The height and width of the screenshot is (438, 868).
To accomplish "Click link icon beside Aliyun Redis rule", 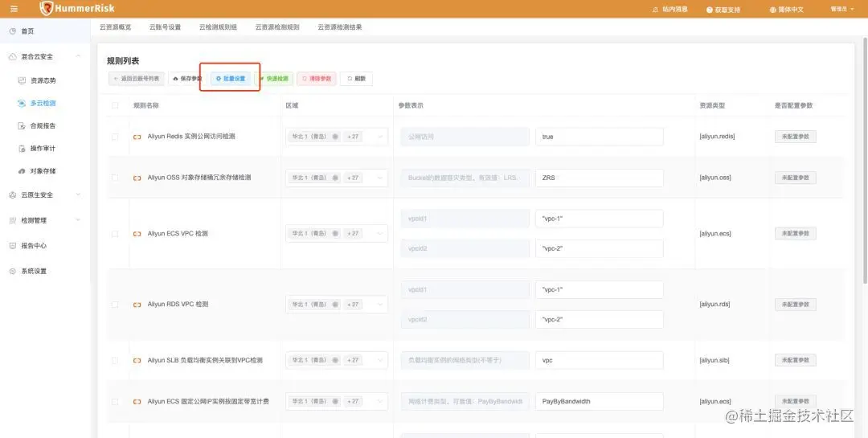I will tap(137, 137).
